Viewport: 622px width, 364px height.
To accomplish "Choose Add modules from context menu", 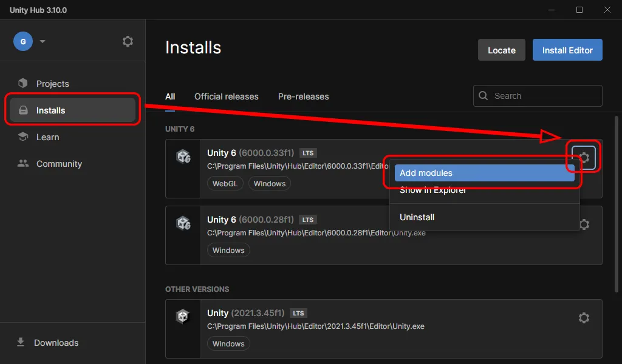I will 484,173.
